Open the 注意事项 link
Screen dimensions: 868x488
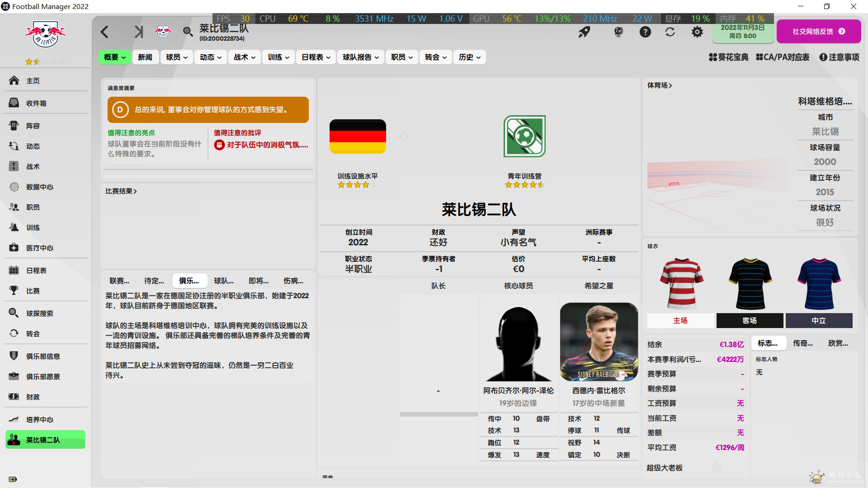(840, 57)
